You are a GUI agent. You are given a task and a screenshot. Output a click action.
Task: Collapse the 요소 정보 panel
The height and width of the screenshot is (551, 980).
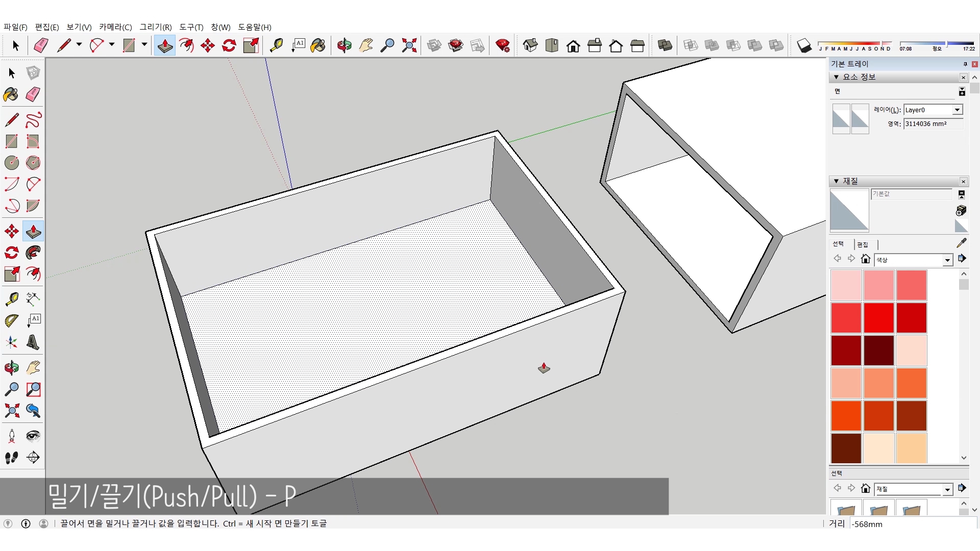(x=836, y=77)
